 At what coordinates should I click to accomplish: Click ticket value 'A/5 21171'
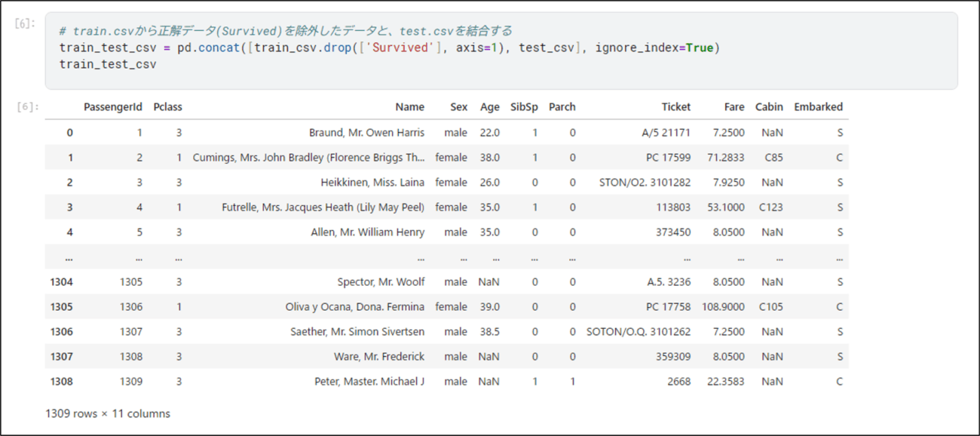tap(666, 133)
